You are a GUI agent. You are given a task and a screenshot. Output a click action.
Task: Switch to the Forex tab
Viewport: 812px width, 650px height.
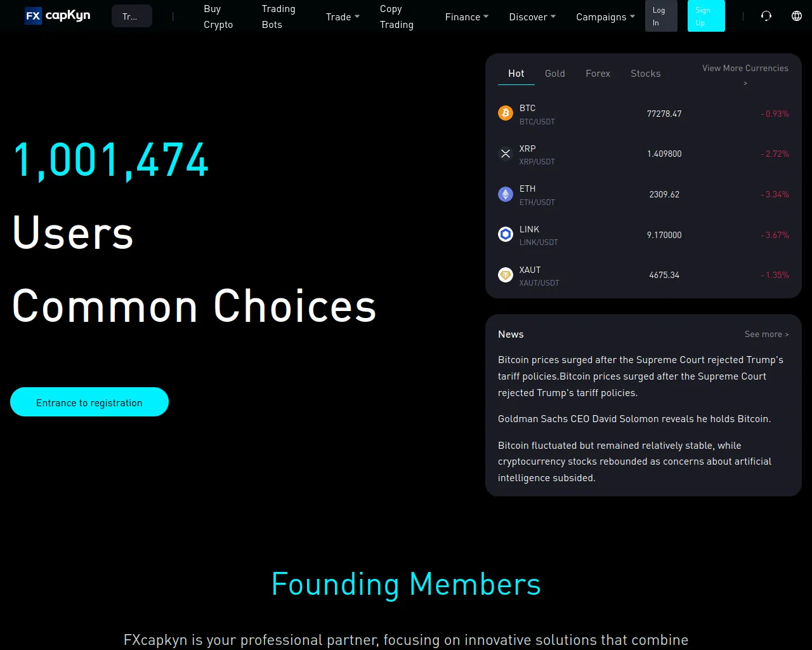[598, 74]
